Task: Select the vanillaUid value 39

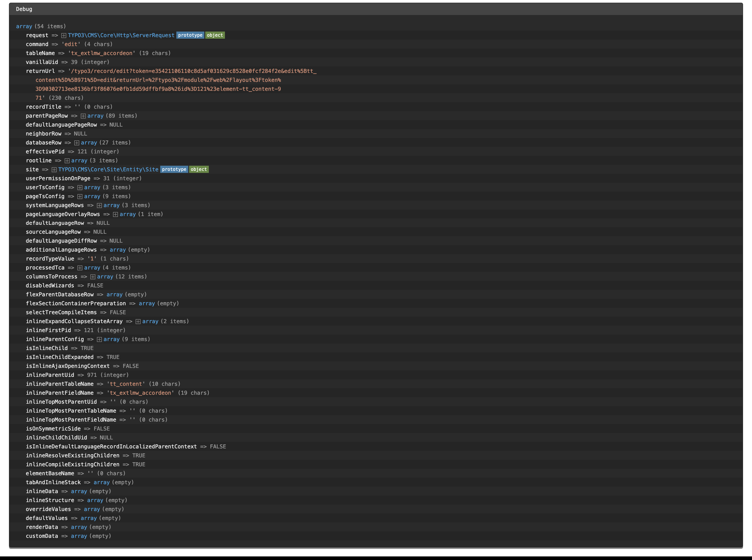Action: coord(74,62)
